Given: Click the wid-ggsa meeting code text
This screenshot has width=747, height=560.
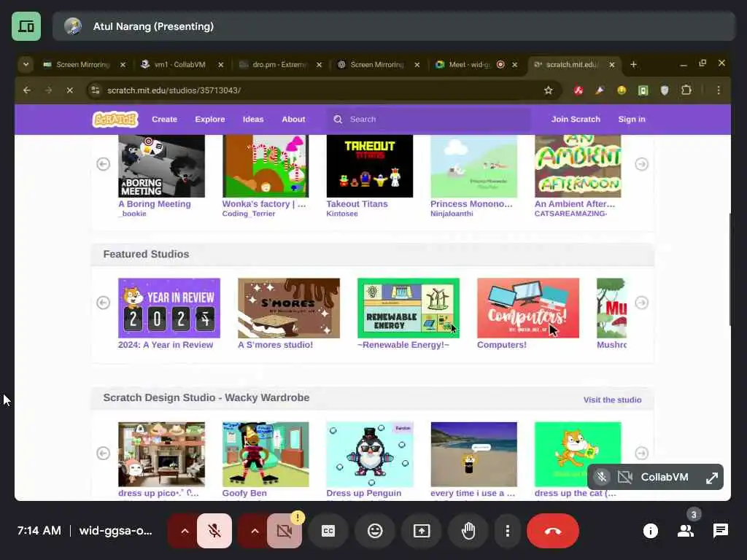Looking at the screenshot, I should (x=115, y=531).
